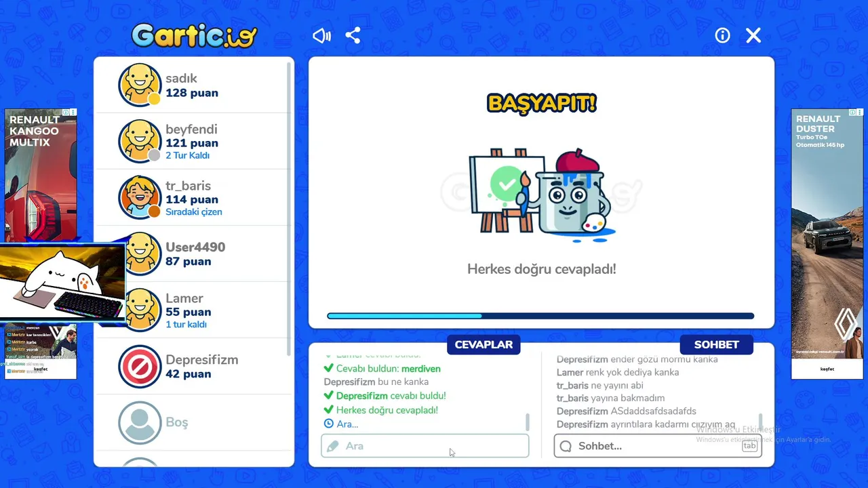Viewport: 868px width, 488px height.
Task: Click the '55 puan' score
Action: [189, 312]
